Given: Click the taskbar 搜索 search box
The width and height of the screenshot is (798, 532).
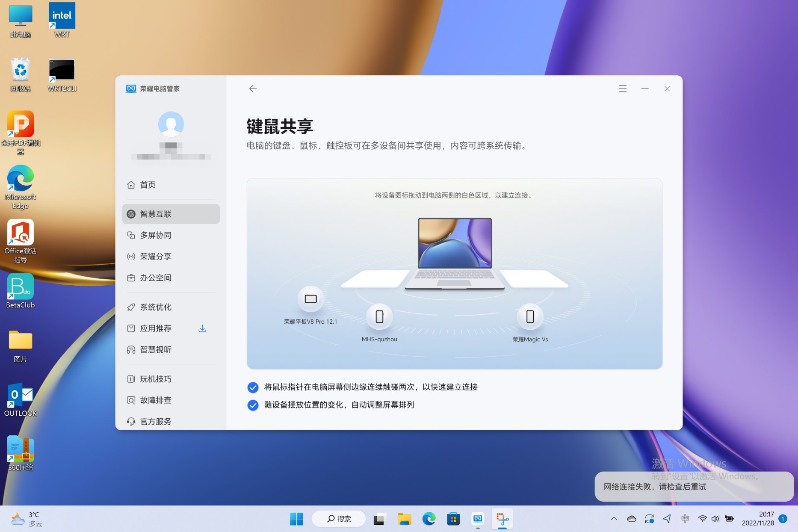Looking at the screenshot, I should (339, 519).
